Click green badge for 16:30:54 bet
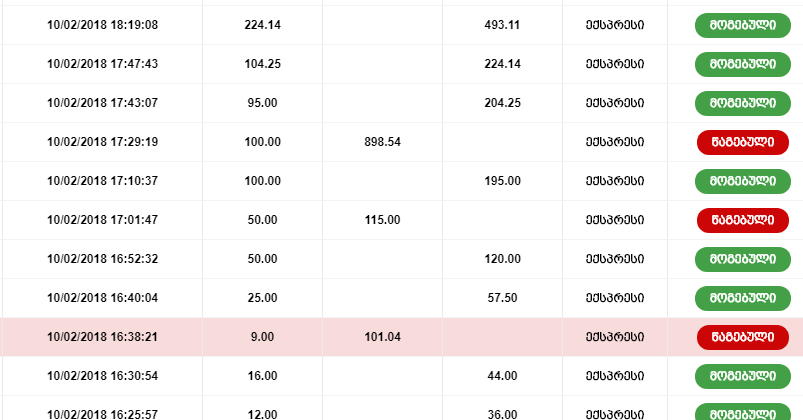This screenshot has width=803, height=420. click(743, 376)
